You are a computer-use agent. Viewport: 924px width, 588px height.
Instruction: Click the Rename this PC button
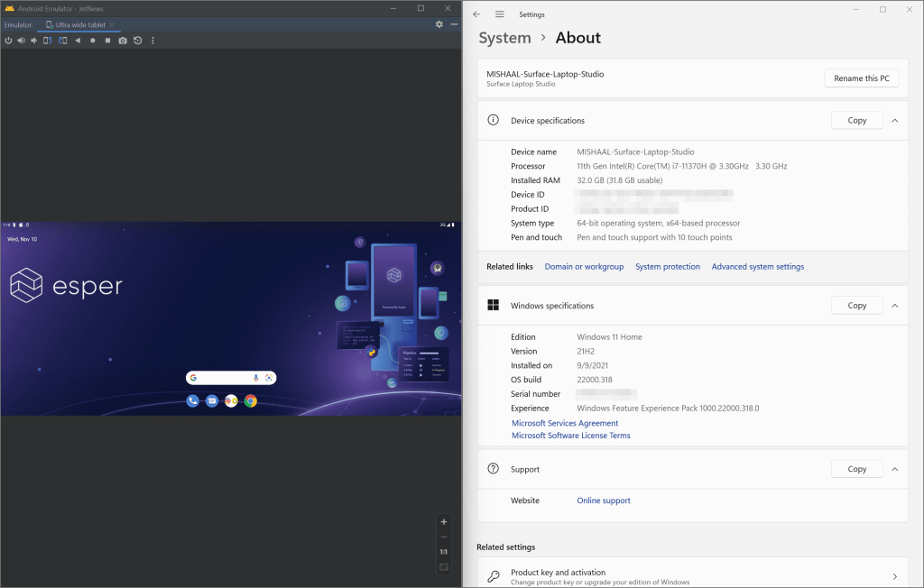point(861,78)
